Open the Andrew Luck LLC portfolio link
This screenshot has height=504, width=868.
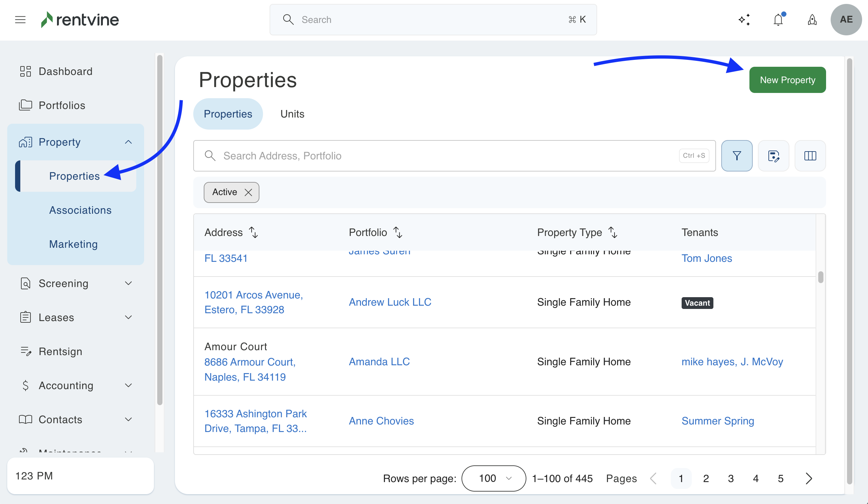point(390,302)
